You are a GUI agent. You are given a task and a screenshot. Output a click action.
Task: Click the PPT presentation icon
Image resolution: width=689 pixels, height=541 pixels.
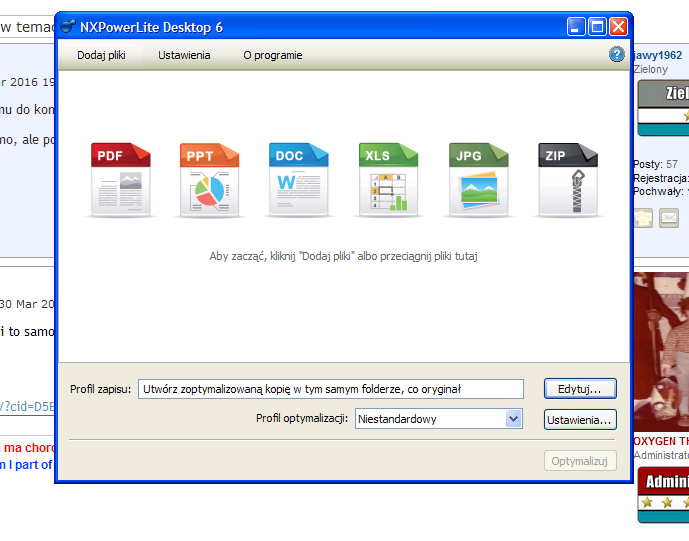tap(209, 179)
